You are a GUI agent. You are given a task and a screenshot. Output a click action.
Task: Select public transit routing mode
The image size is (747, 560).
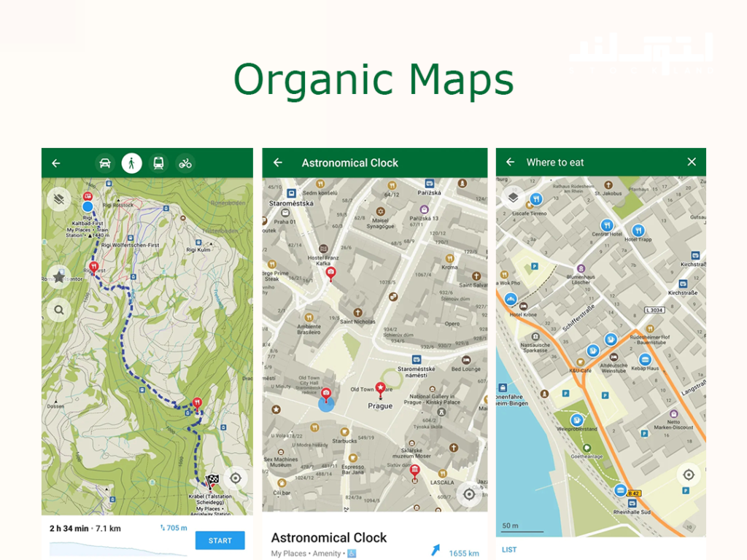pos(158,163)
